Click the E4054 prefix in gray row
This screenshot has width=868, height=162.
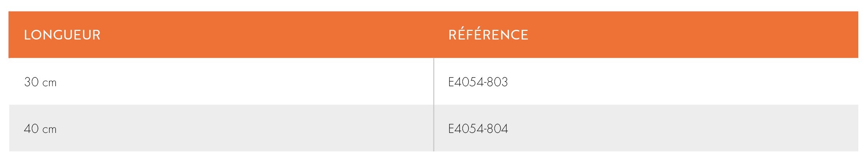466,129
